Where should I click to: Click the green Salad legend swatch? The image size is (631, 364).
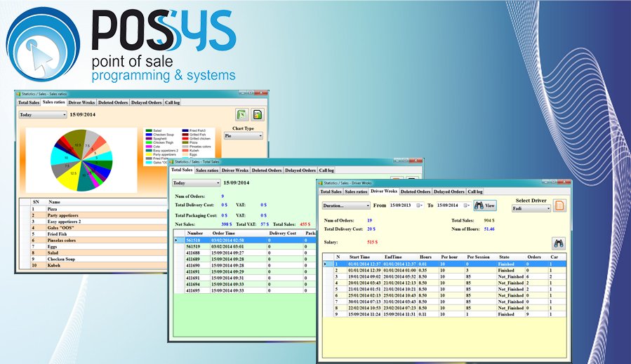coord(149,130)
